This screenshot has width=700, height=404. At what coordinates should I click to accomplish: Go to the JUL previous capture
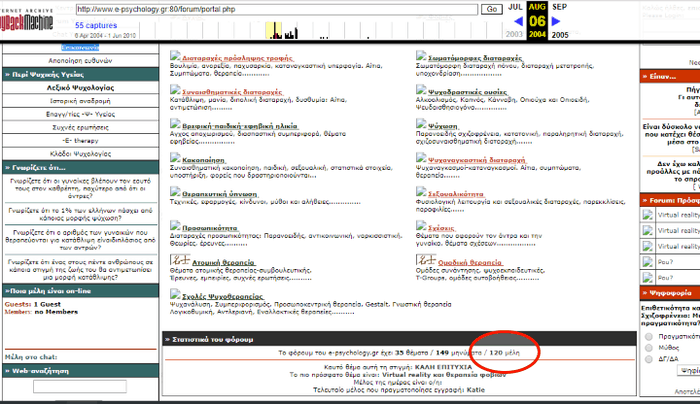click(514, 7)
